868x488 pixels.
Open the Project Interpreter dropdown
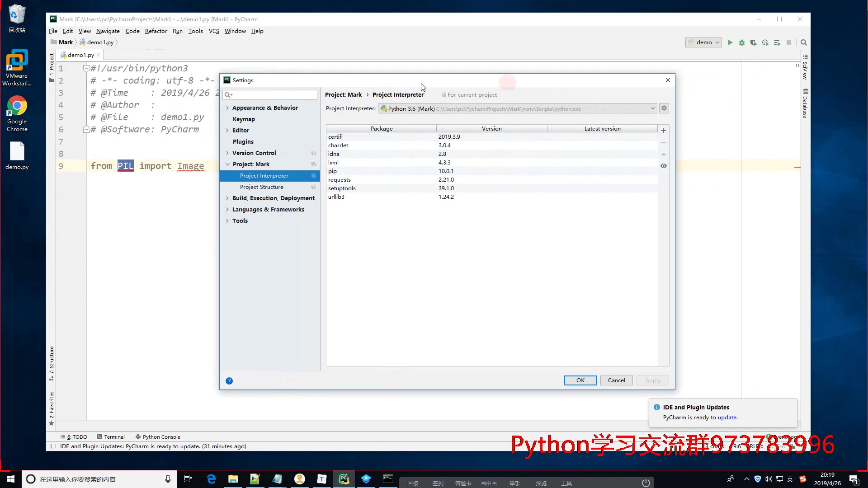tap(517, 108)
